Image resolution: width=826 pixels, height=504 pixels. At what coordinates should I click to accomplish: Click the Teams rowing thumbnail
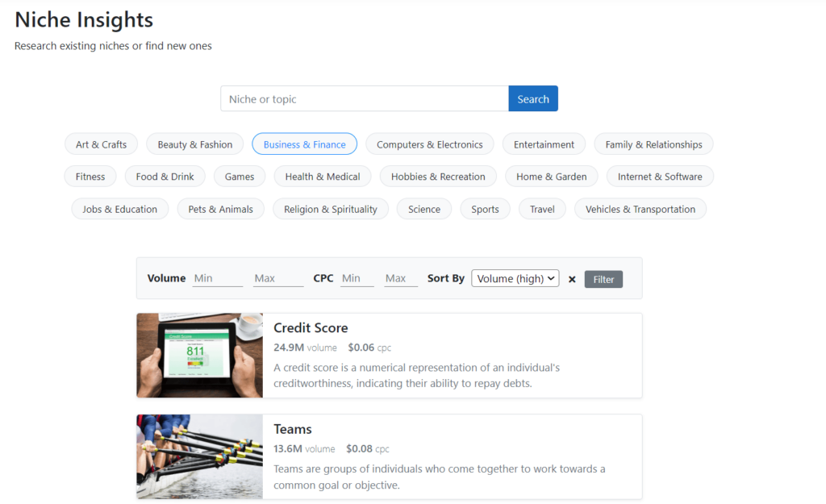(x=199, y=456)
